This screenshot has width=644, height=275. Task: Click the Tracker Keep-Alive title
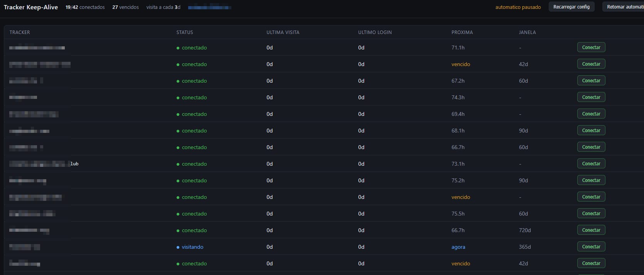pos(31,7)
